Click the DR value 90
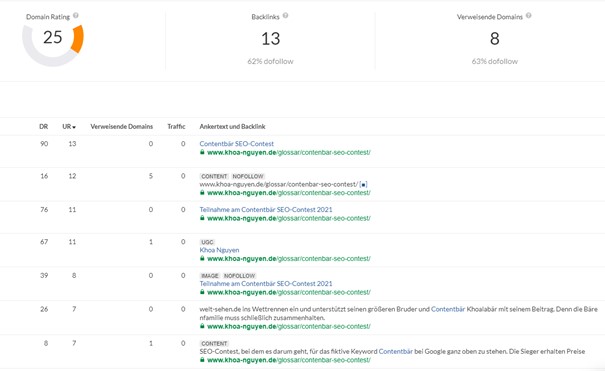This screenshot has height=371, width=605. point(44,144)
